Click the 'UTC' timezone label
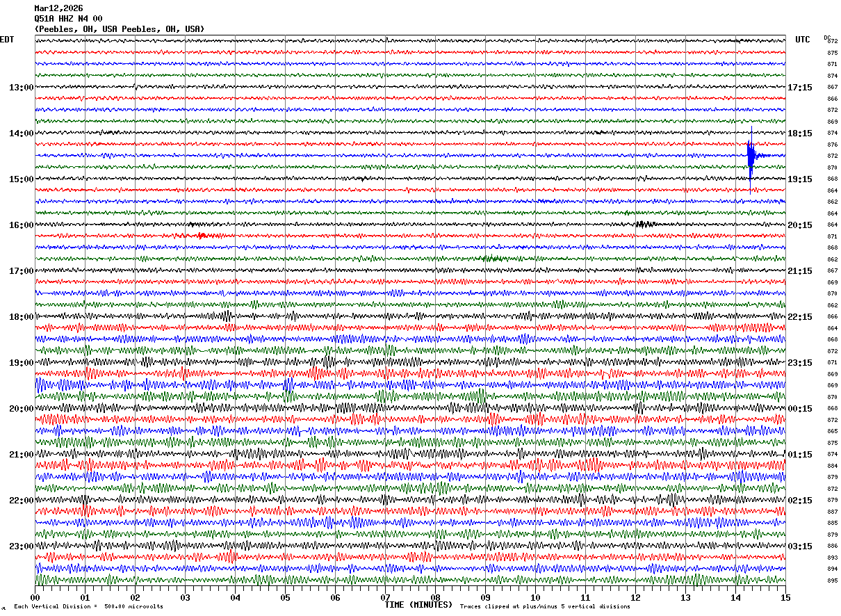Screen dimensions: 841x616 [803, 40]
